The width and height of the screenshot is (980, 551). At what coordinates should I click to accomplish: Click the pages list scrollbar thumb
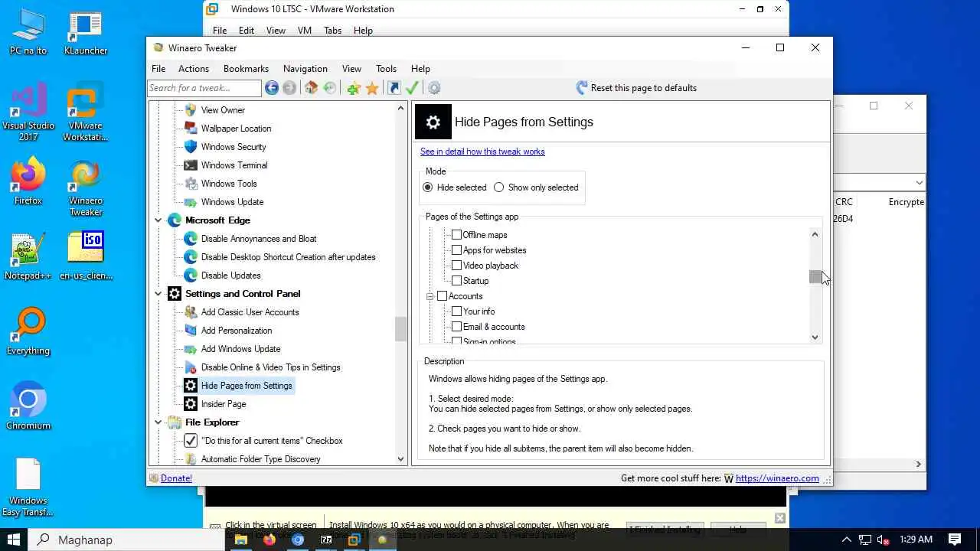coord(815,277)
